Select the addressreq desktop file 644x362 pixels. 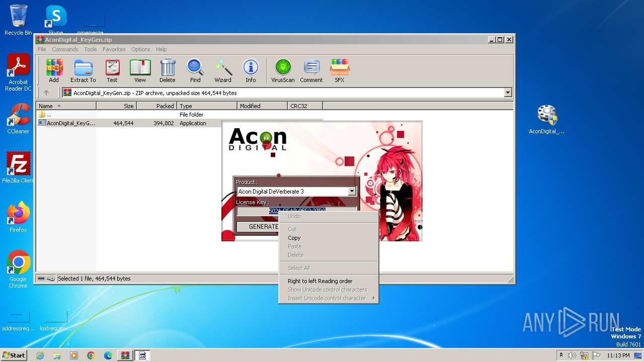(18, 322)
